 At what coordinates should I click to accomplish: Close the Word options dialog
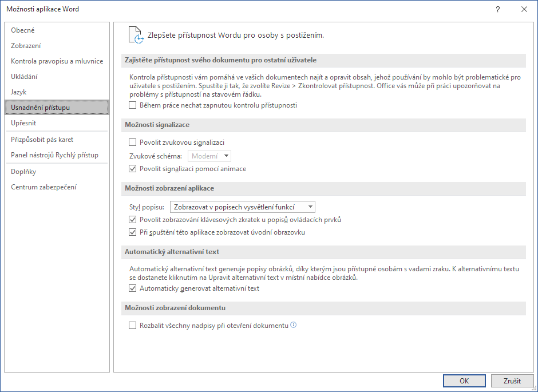[524, 9]
